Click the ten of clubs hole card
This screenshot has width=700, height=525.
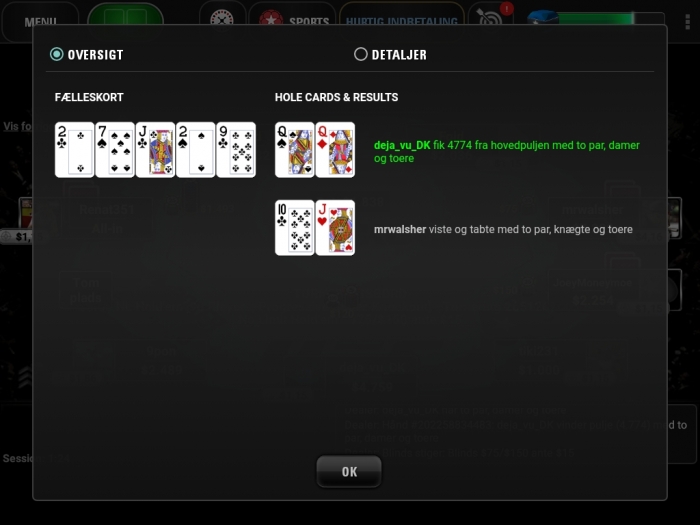295,228
